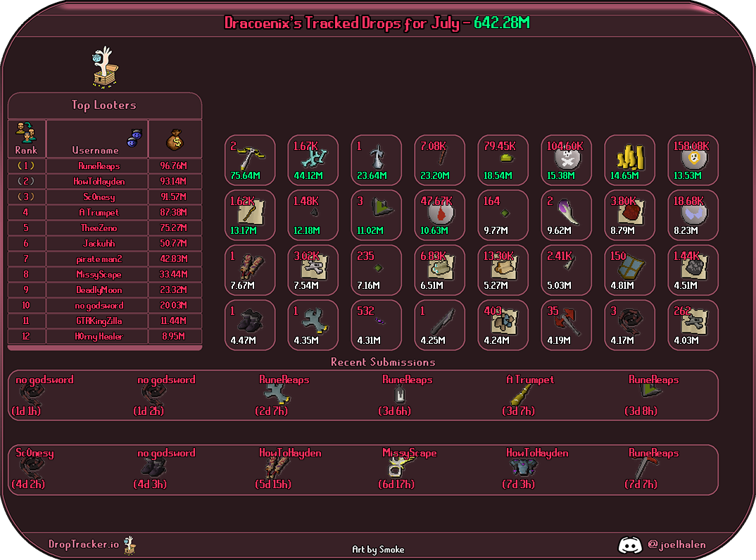Click the RuneReaps submission from 2d 7h
Image resolution: width=756 pixels, height=560 pixels.
click(283, 395)
